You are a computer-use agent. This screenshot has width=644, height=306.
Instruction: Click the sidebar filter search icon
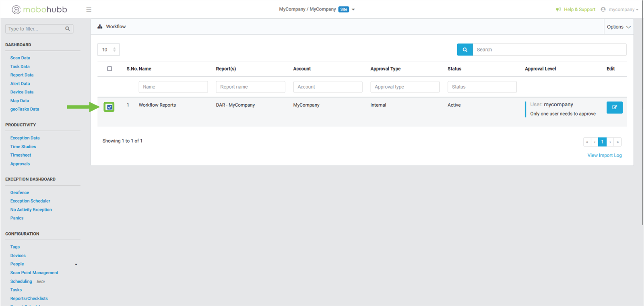point(67,29)
